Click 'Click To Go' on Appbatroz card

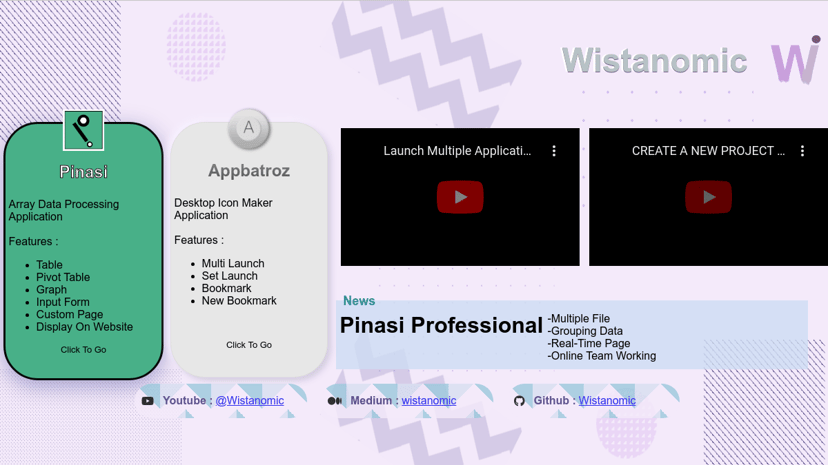pos(249,345)
